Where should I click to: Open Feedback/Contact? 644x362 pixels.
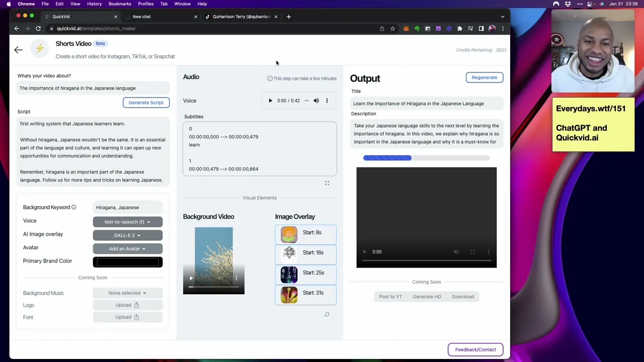(x=475, y=349)
